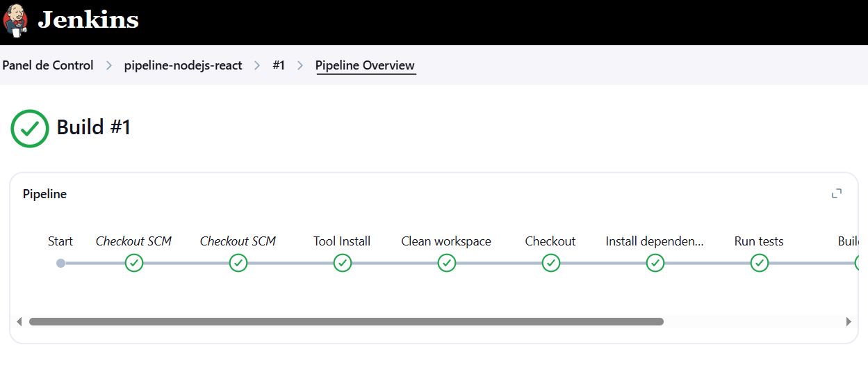The width and height of the screenshot is (868, 379).
Task: Click the Pipeline panel title
Action: click(44, 194)
